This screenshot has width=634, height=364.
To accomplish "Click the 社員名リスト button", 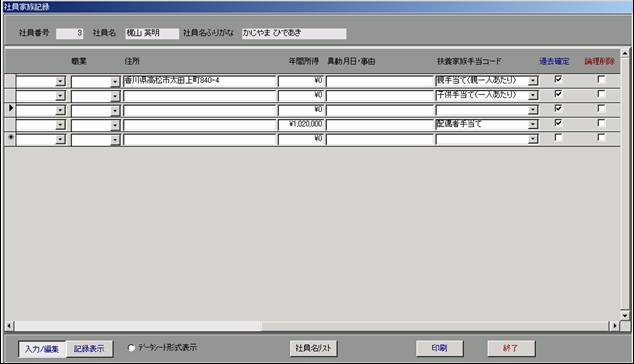I will point(313,348).
